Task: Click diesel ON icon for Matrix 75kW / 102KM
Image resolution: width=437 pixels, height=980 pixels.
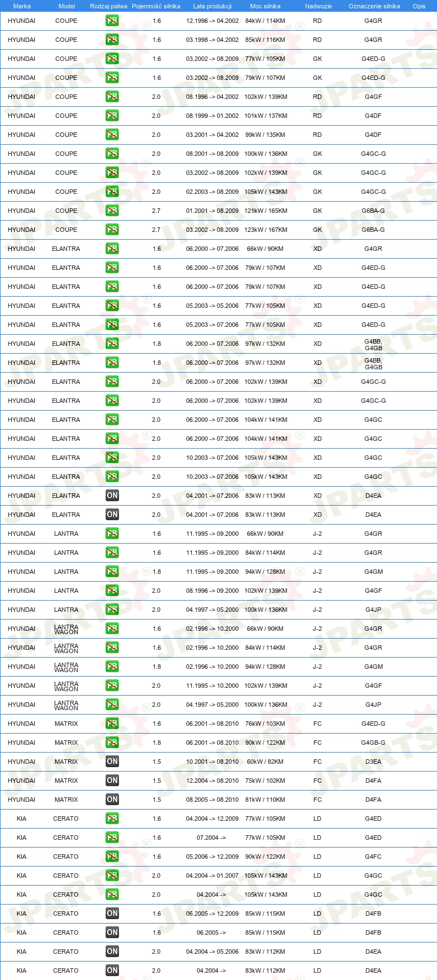Action: [112, 781]
